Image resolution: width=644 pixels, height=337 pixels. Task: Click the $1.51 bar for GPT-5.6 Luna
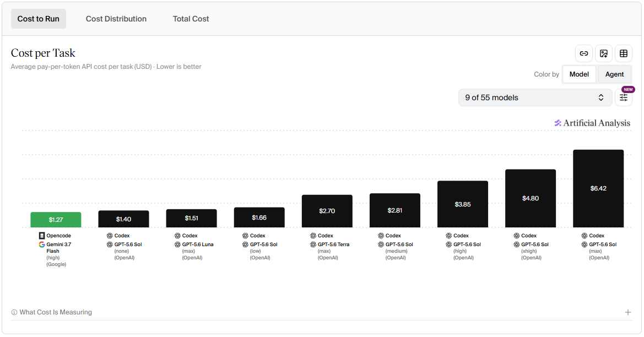point(191,219)
